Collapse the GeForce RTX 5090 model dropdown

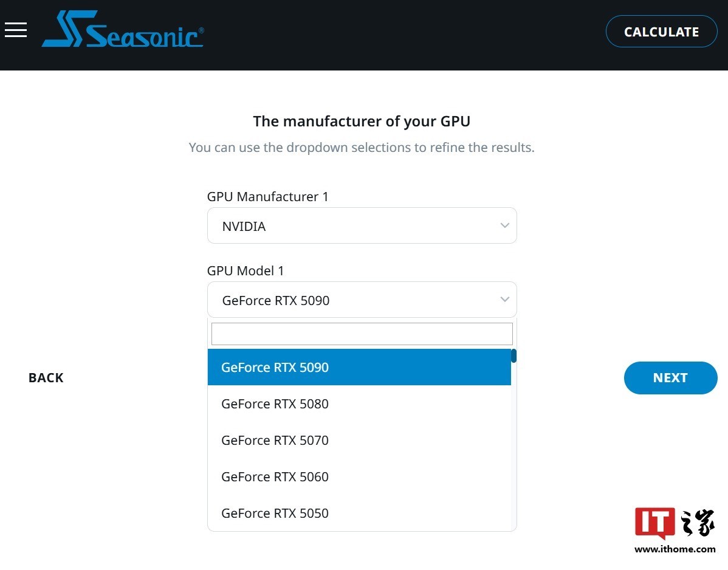click(362, 300)
